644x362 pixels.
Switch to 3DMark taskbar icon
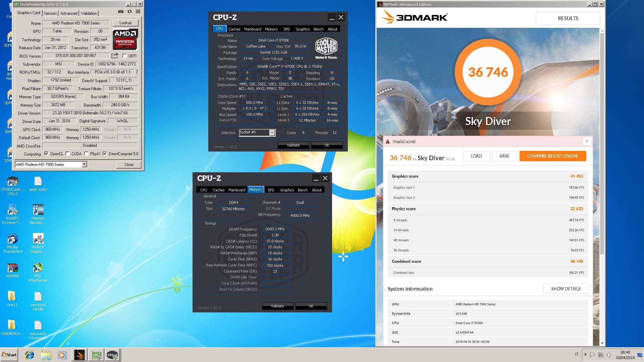79,355
